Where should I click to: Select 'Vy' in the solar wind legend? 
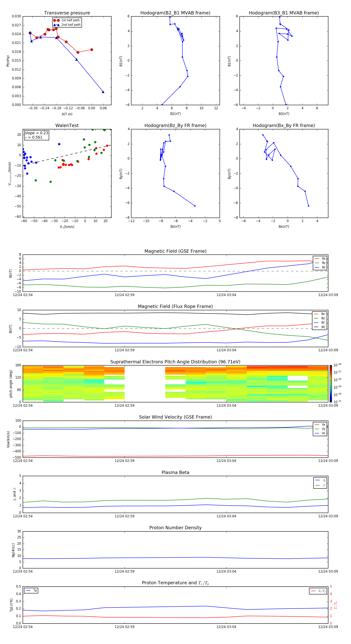320,429
